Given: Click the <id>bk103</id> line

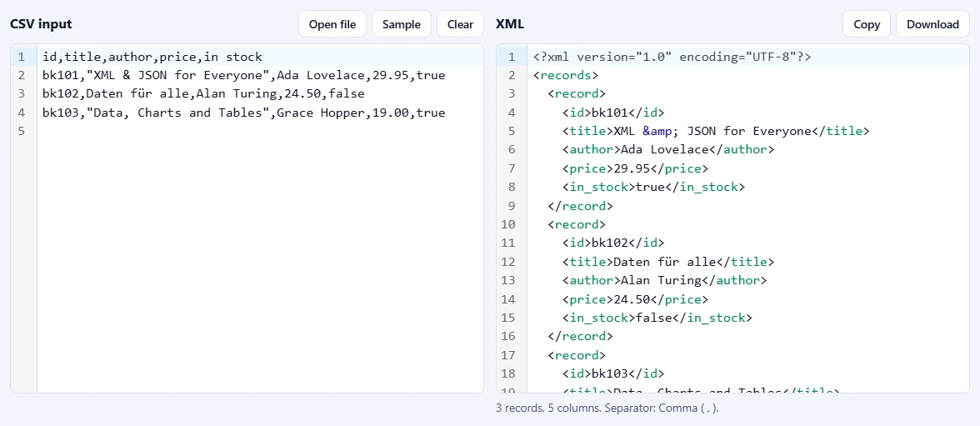Looking at the screenshot, I should pyautogui.click(x=613, y=374).
